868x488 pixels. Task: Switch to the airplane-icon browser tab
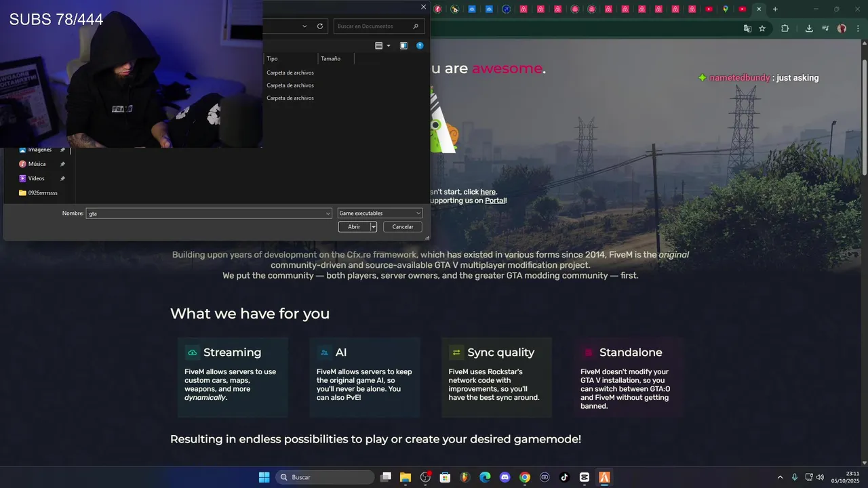pyautogui.click(x=506, y=9)
